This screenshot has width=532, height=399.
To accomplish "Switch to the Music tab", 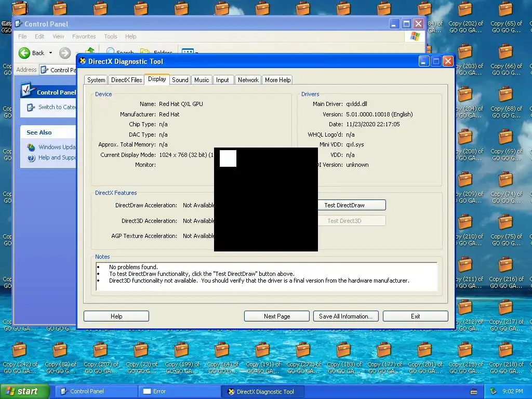I will 202,80.
